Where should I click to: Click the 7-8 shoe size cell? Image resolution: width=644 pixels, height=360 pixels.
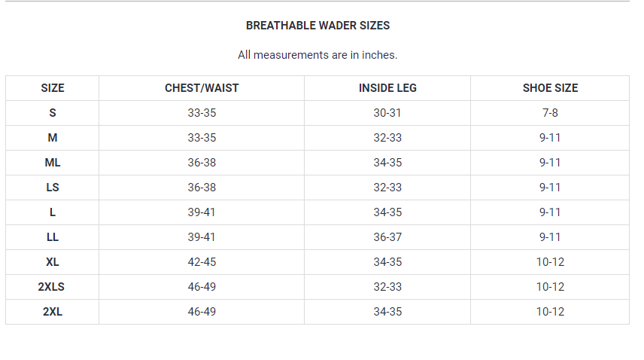coord(550,113)
